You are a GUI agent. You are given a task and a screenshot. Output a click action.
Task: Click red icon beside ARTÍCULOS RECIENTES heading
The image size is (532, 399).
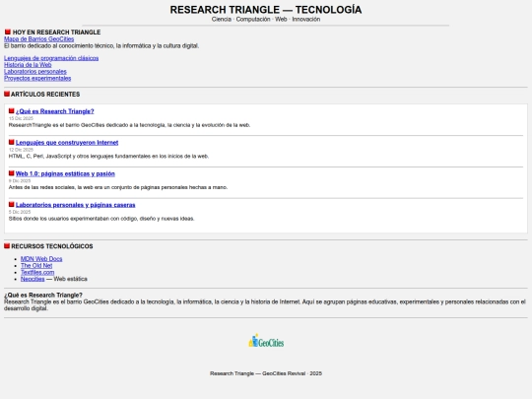7,94
